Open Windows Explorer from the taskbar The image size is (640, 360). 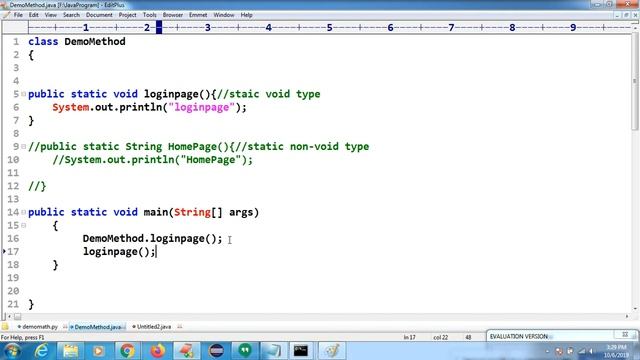(x=70, y=351)
